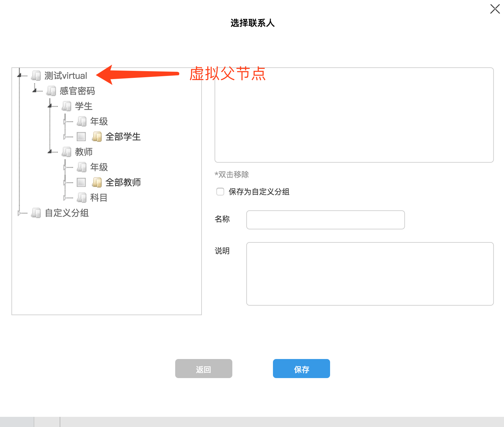Click the yellow folder icon for 全部教师
The image size is (504, 427).
tap(97, 182)
